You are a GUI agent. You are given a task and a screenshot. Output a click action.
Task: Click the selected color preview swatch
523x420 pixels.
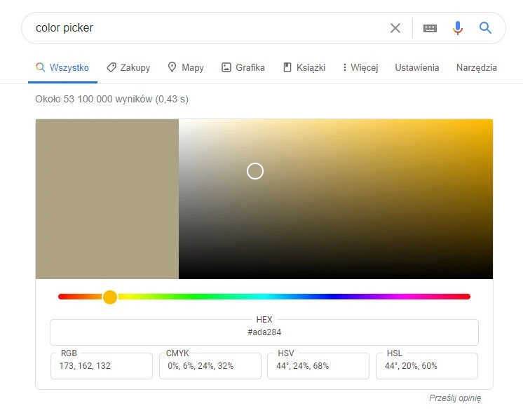click(x=107, y=199)
